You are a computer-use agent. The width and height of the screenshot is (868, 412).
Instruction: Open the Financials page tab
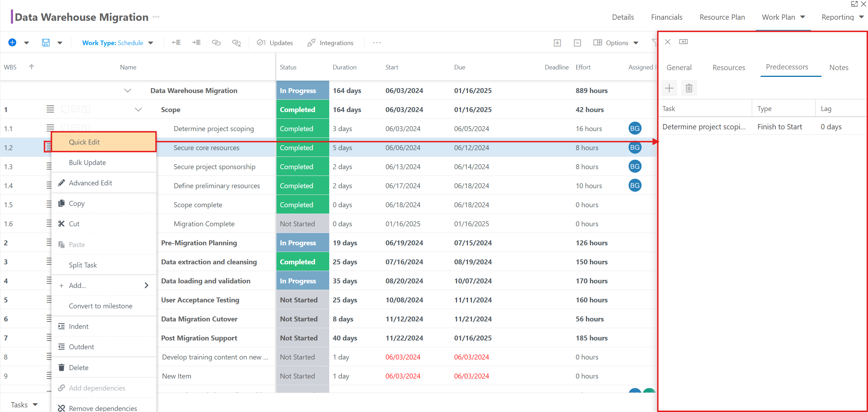tap(667, 17)
